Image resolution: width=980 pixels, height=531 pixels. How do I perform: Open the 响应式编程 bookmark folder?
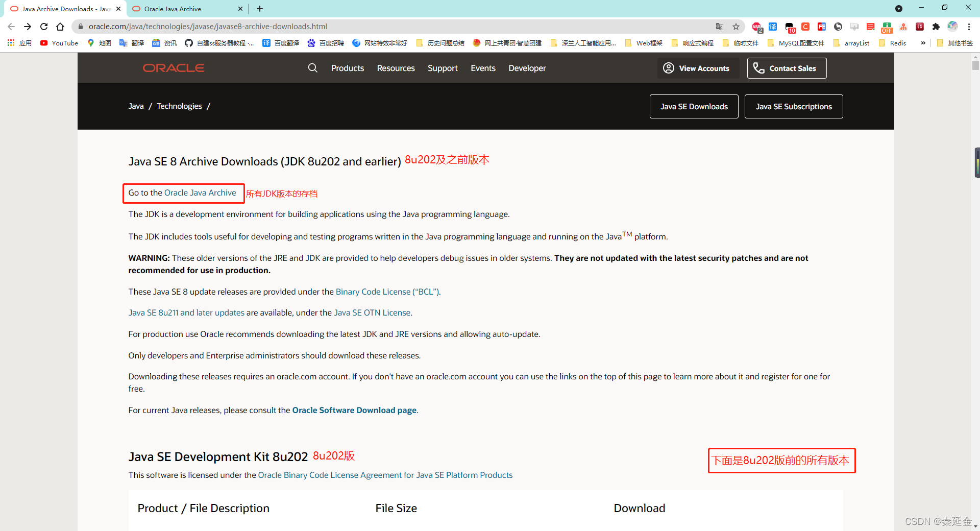click(x=692, y=43)
